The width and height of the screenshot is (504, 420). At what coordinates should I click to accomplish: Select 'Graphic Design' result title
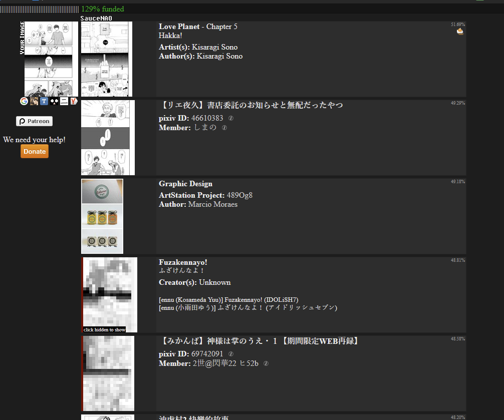click(185, 184)
